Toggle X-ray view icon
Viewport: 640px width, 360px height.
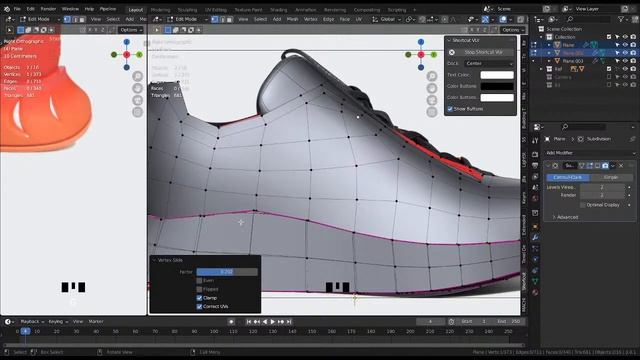tap(520, 19)
